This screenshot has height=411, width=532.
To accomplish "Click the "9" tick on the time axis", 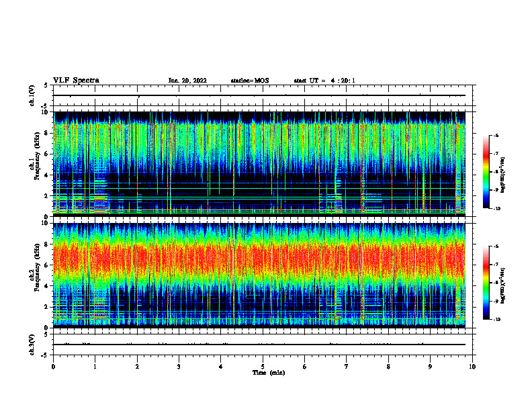I will point(430,367).
